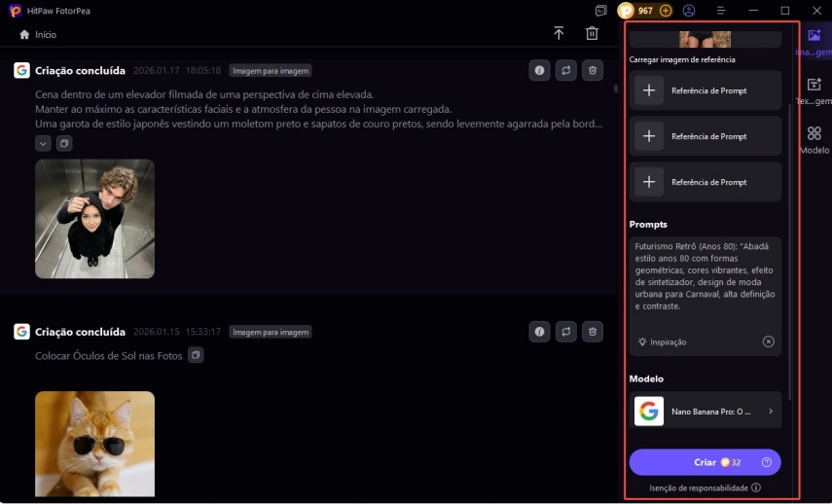Add more credits with plus icon
Viewport: 832px width, 504px height.
666,11
